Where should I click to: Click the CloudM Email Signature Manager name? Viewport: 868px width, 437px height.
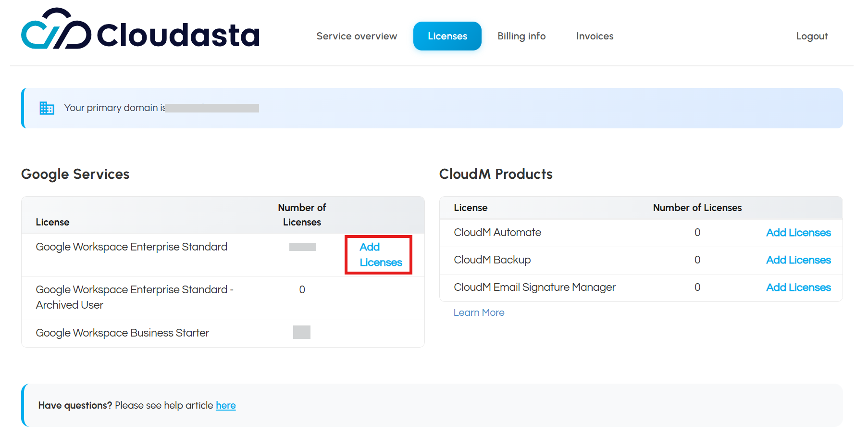[x=534, y=287]
